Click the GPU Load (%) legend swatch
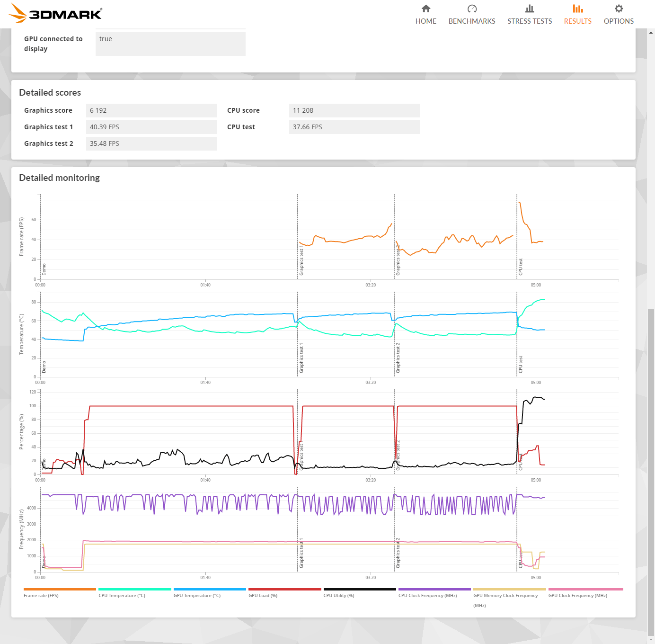This screenshot has width=655, height=644. point(285,590)
